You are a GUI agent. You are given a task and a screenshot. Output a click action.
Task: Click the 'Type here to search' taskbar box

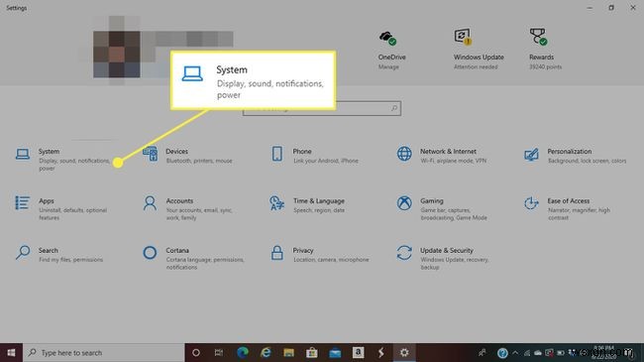[x=103, y=352]
